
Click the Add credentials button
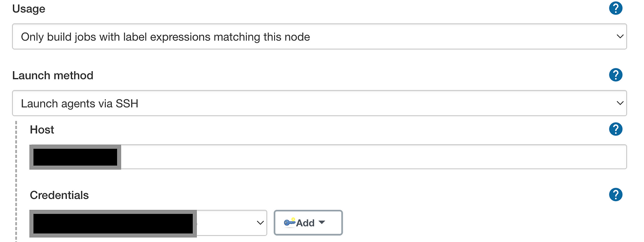[x=308, y=223]
